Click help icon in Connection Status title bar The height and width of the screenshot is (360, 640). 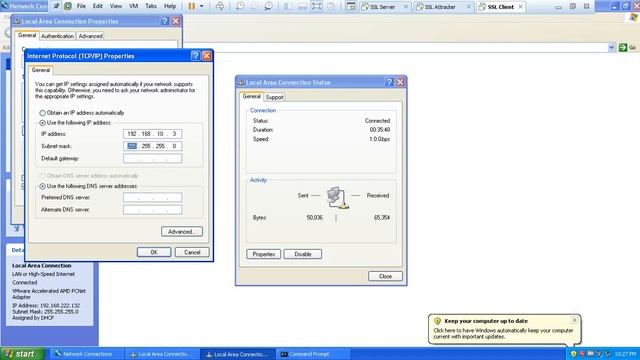point(389,82)
